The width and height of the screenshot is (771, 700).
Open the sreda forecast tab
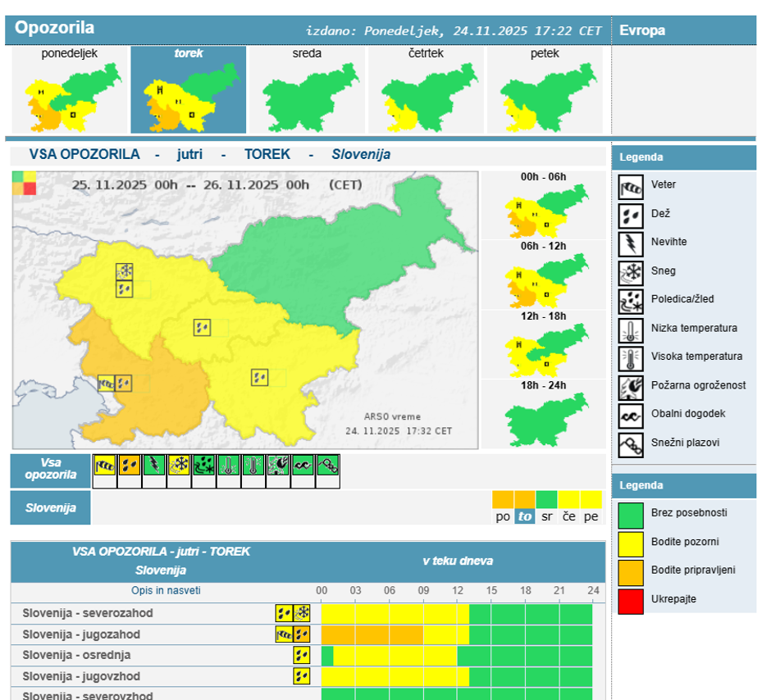click(307, 90)
